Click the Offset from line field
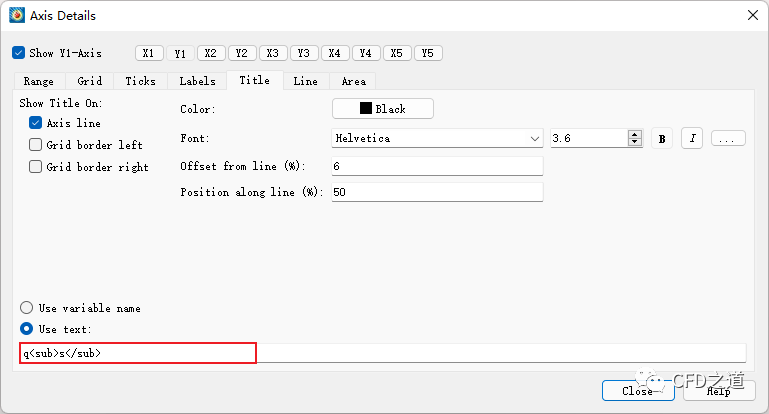The width and height of the screenshot is (769, 414). [x=436, y=166]
